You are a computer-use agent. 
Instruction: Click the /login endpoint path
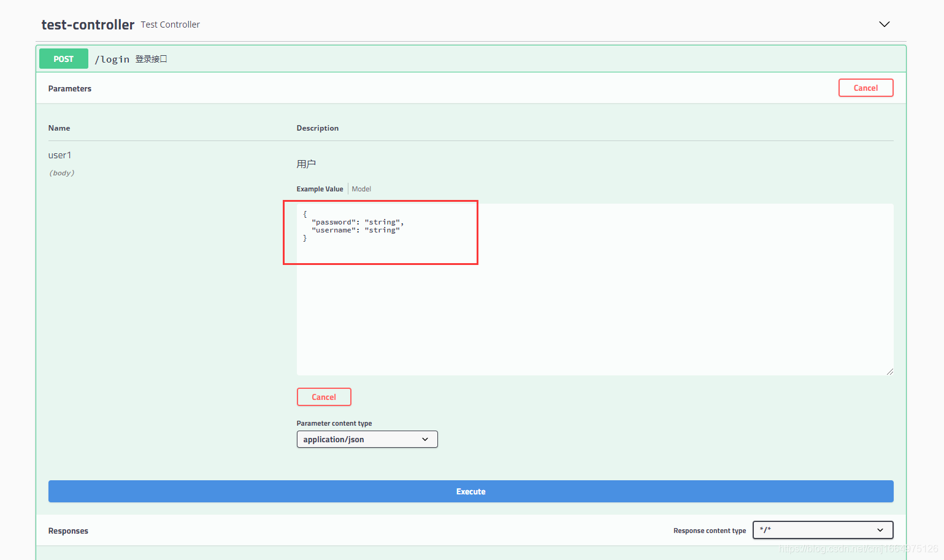tap(112, 59)
